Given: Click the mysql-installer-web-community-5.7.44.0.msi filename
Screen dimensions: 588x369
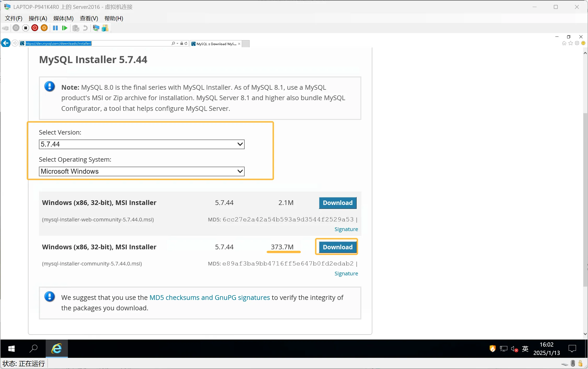Looking at the screenshot, I should (98, 220).
